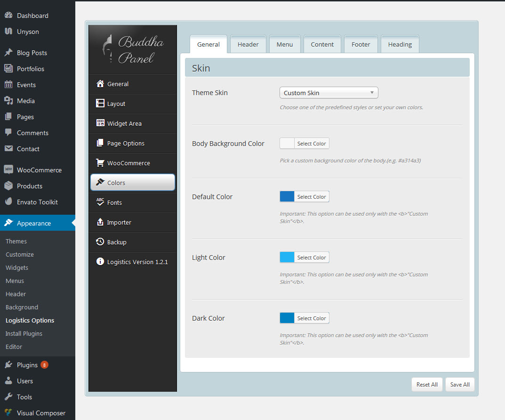Click the shopping cart icon in Buddha Panel
Screen dimensions: 505x420
[100, 162]
